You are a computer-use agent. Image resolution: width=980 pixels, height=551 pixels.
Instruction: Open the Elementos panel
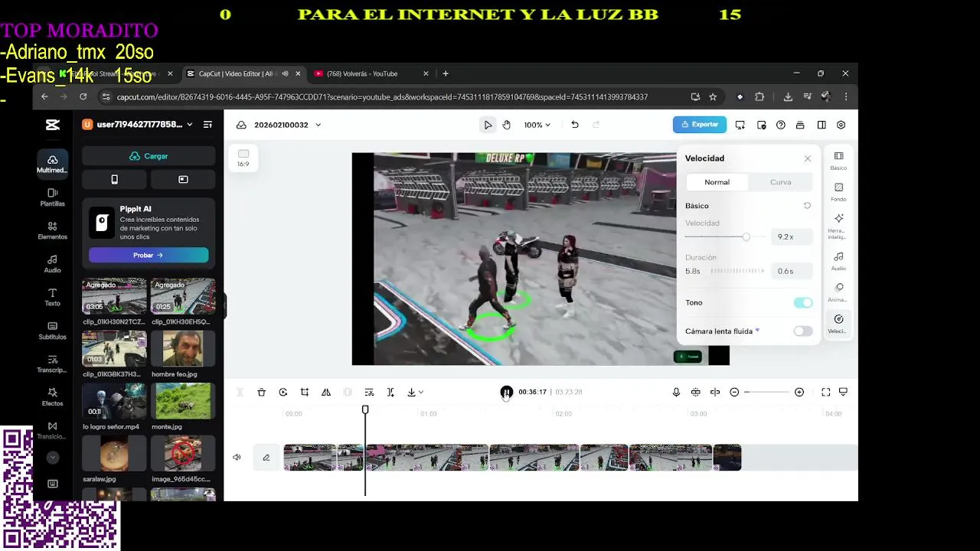[52, 230]
